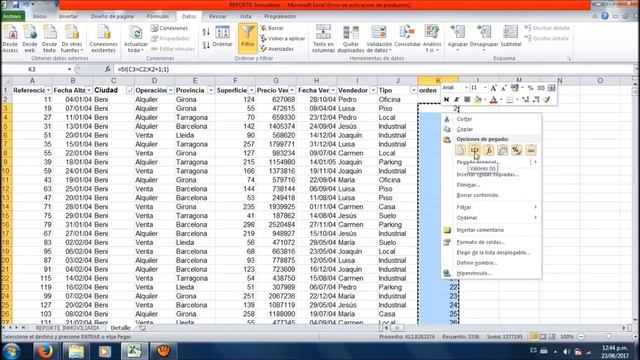Toggle the Filtro button off
This screenshot has width=640, height=360.
(247, 38)
